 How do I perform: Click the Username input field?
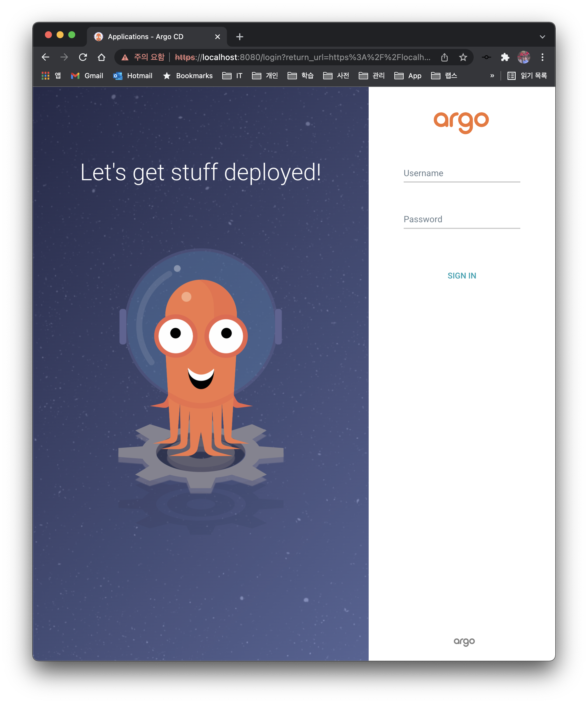click(x=462, y=174)
